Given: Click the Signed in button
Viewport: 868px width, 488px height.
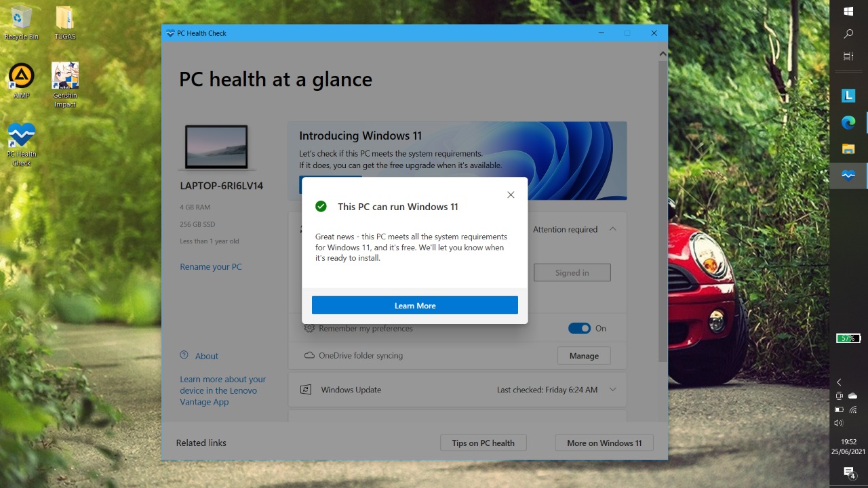Looking at the screenshot, I should (572, 272).
